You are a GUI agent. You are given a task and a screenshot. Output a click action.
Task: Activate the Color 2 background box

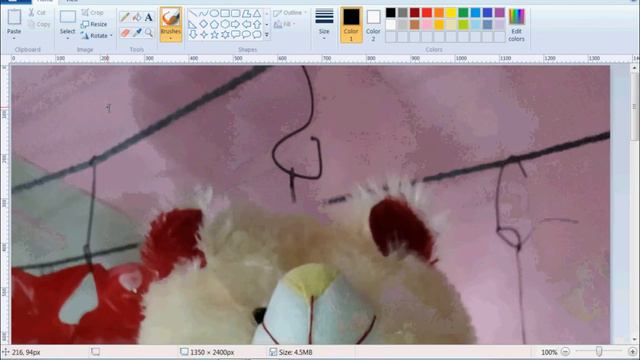coord(373,25)
